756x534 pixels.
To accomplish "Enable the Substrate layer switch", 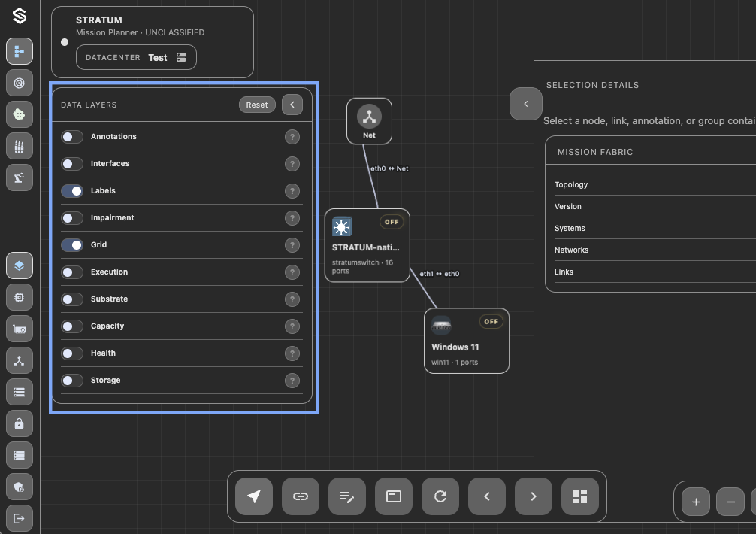I will [72, 299].
